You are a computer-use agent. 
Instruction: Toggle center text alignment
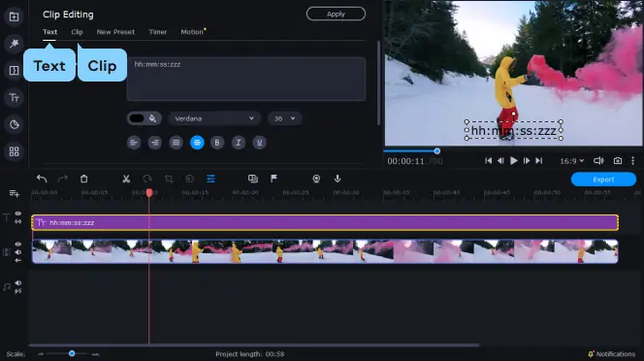coord(197,143)
